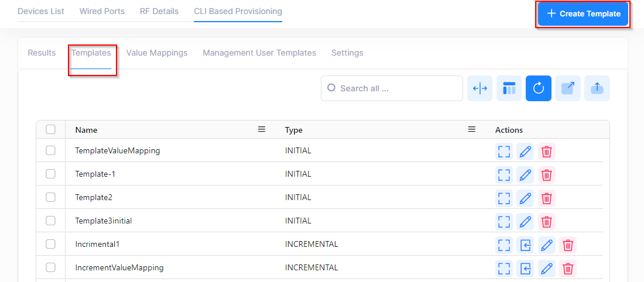Open the Name column menu
The image size is (644, 282).
262,129
